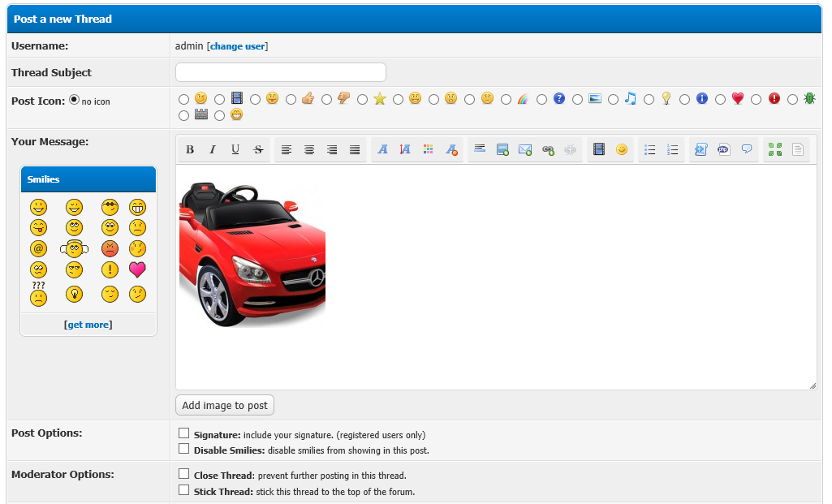
Task: Open the insert image tool
Action: (x=502, y=149)
